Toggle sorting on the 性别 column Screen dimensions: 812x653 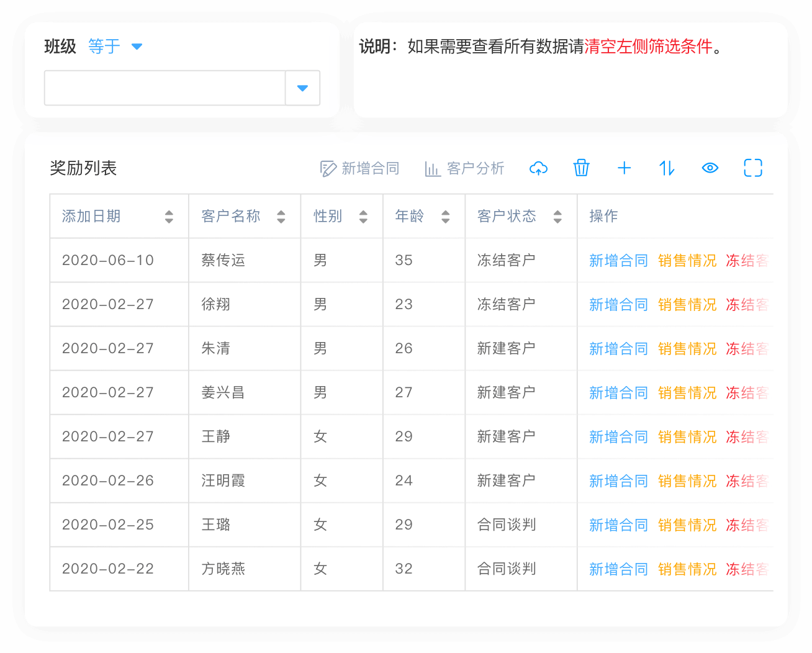click(362, 217)
